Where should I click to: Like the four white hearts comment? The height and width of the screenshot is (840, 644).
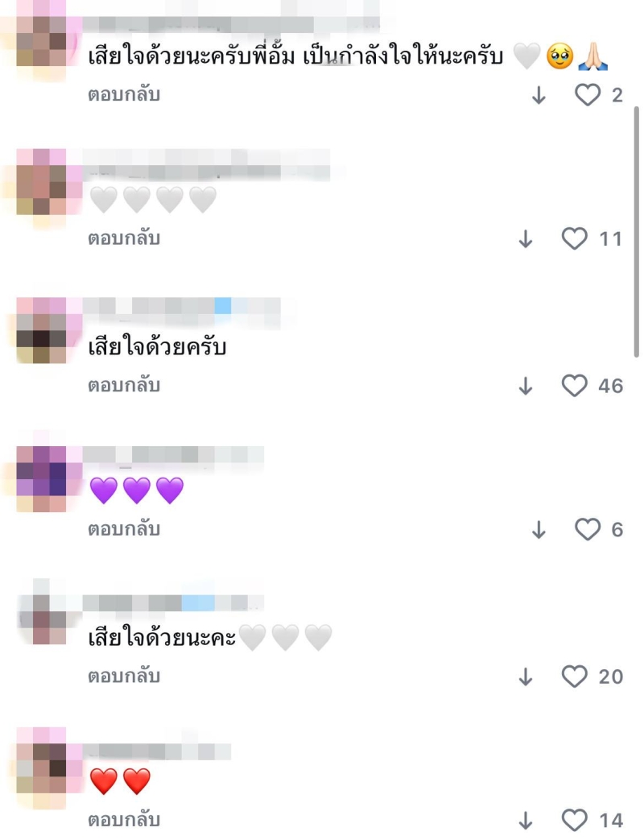tap(575, 239)
